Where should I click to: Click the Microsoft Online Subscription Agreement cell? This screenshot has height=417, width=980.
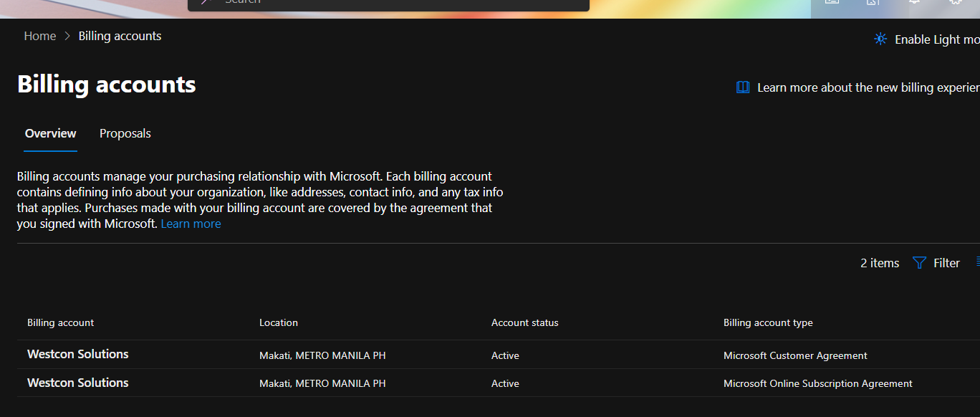point(818,383)
